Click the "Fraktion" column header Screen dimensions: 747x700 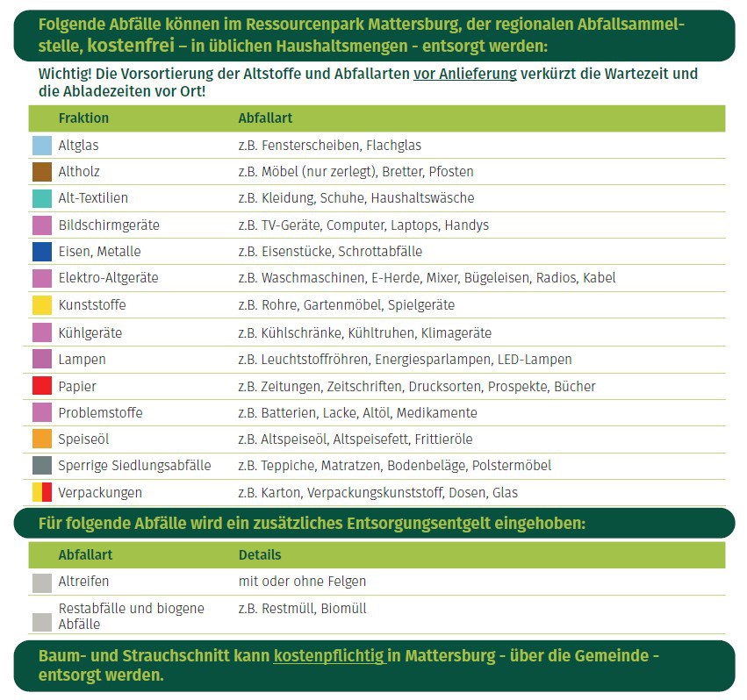coord(83,118)
